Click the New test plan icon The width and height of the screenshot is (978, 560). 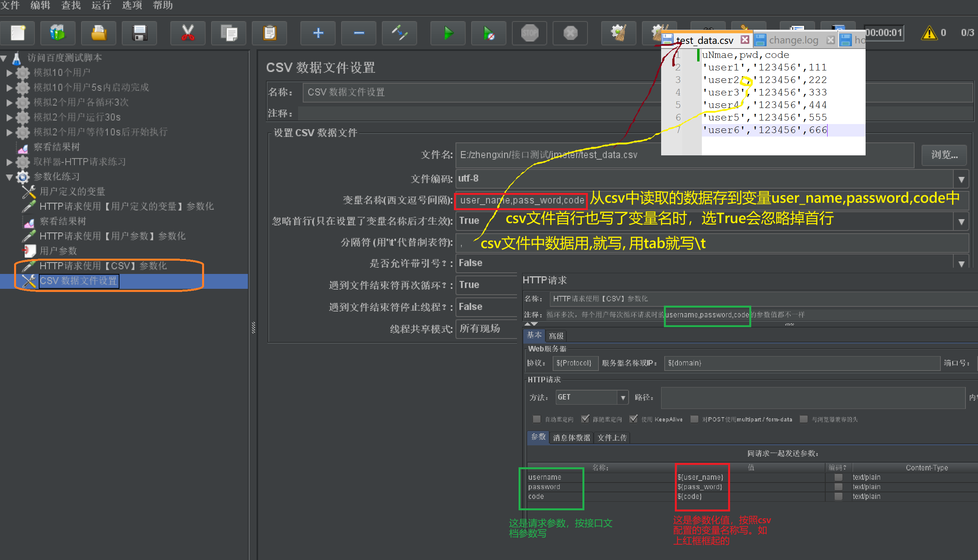[18, 33]
